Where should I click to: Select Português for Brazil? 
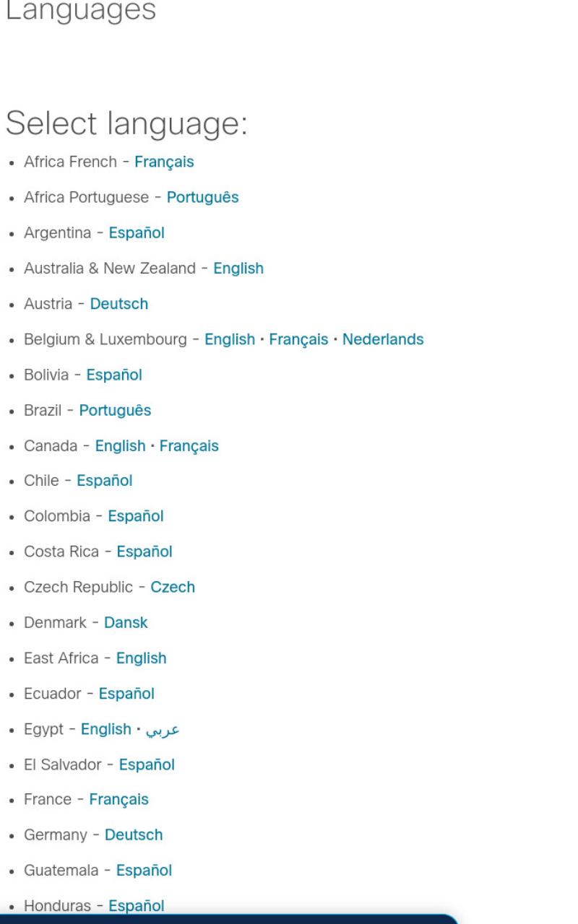point(115,411)
